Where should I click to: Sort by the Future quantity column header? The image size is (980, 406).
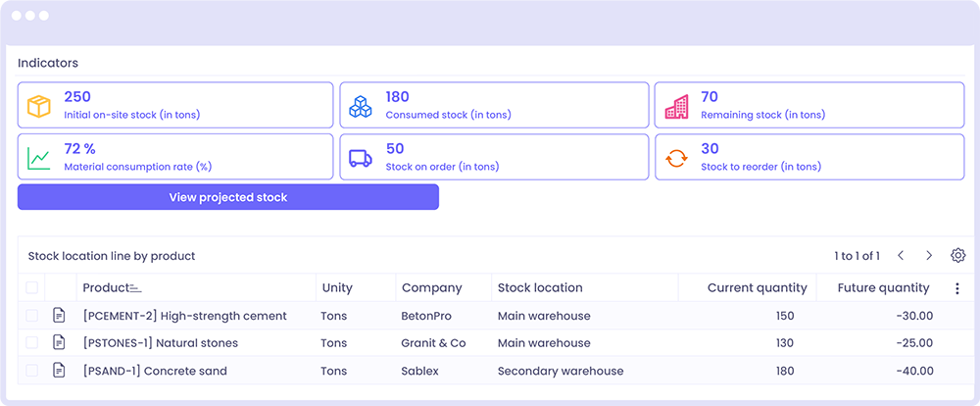[883, 287]
